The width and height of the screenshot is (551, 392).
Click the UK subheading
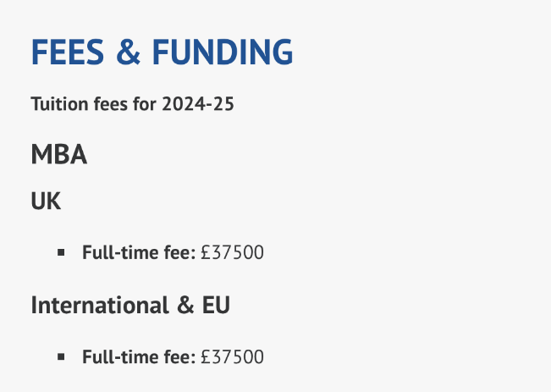tap(46, 202)
